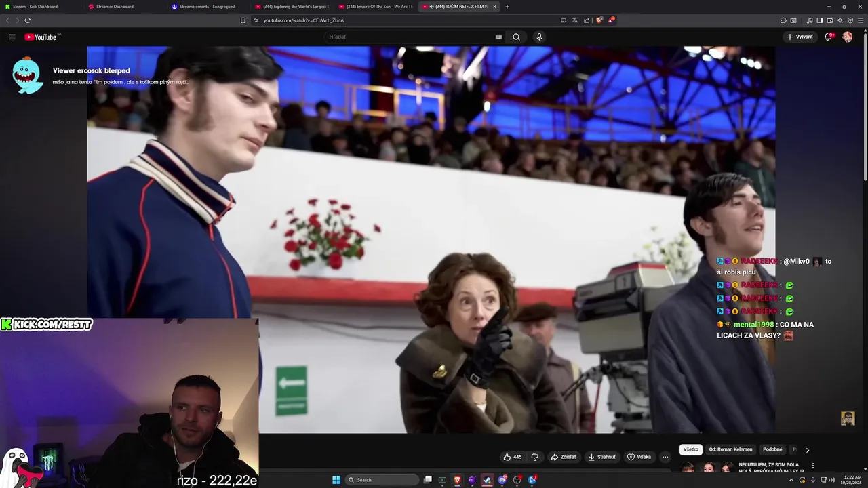Select the Podobné filter chip
Image resolution: width=868 pixels, height=488 pixels.
772,449
